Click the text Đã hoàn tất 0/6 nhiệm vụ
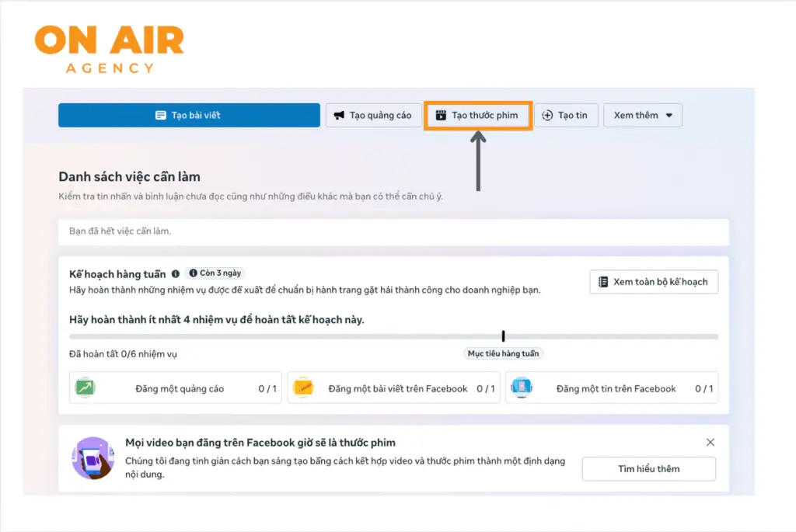This screenshot has height=532, width=796. pos(124,354)
